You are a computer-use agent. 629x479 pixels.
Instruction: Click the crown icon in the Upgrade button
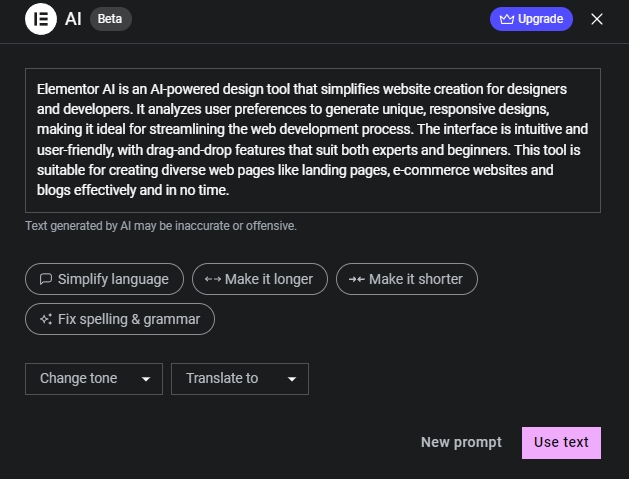(505, 19)
